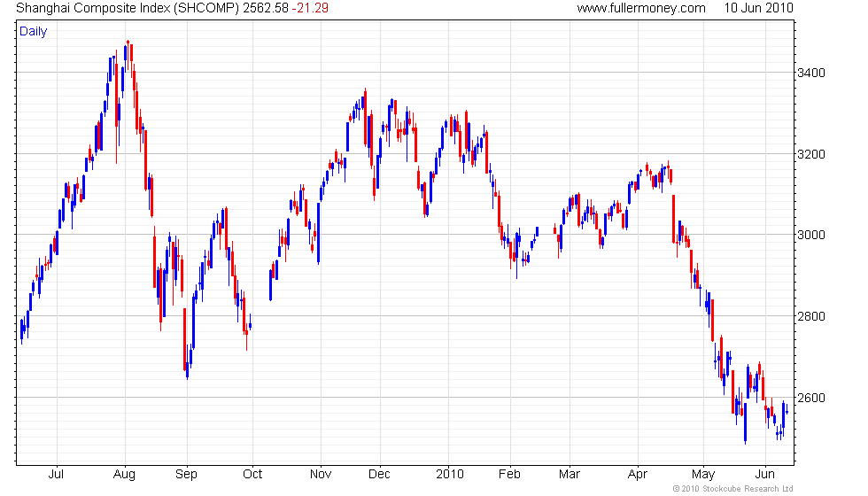868x496 pixels.
Task: Click the Jun month label
Action: coord(765,475)
